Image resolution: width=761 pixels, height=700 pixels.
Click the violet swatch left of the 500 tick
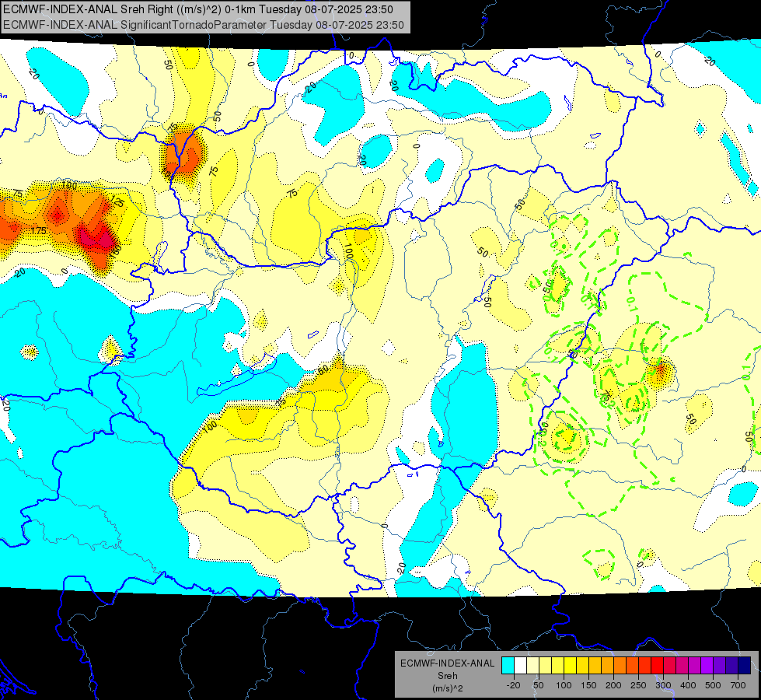[707, 665]
